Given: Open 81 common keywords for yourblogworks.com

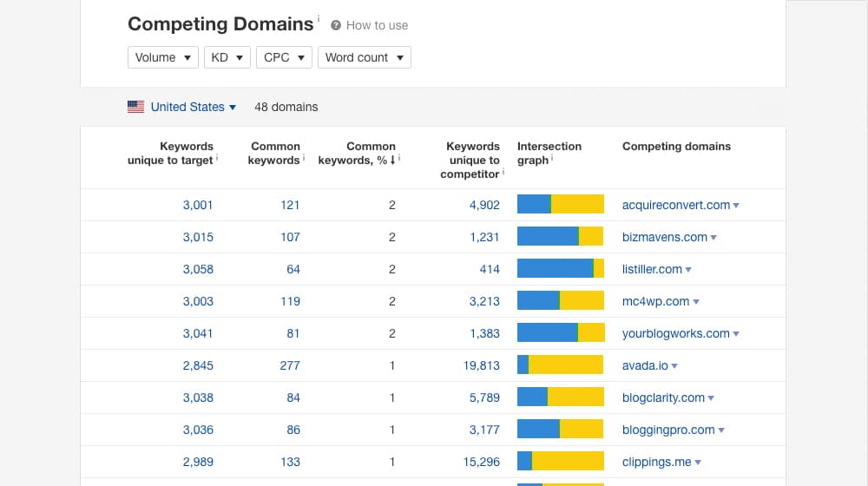Looking at the screenshot, I should (293, 333).
